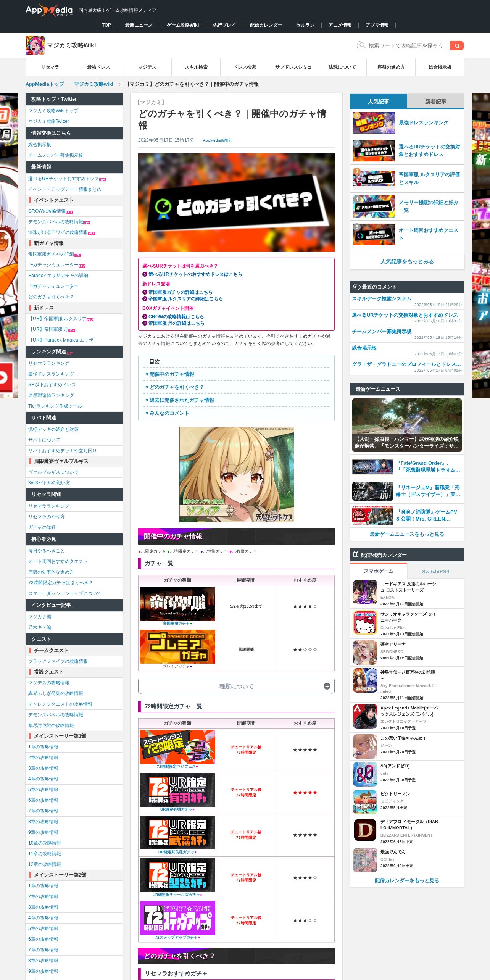Click the 蒼空アリーナ app icon
Viewport: 490px width, 980px height.
point(365,653)
